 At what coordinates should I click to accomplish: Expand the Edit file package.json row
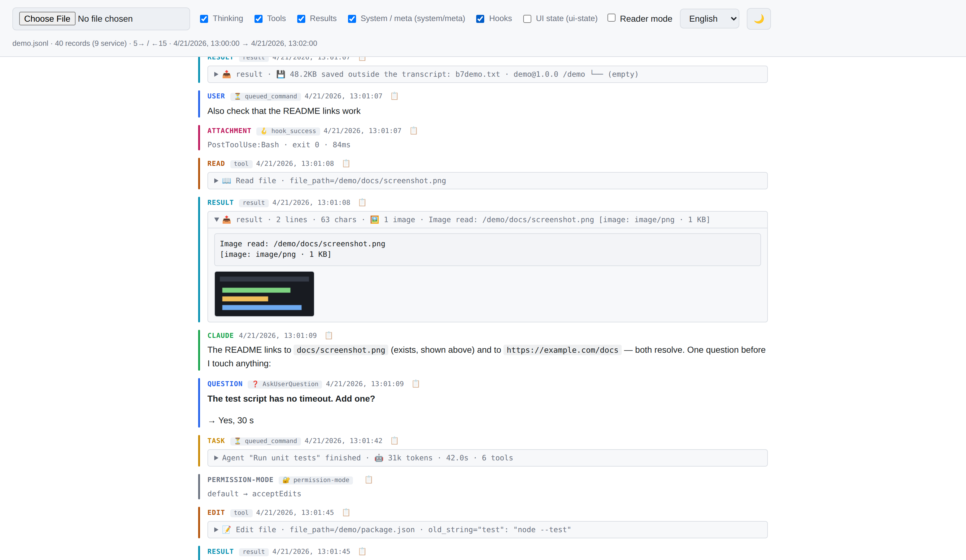click(x=487, y=530)
